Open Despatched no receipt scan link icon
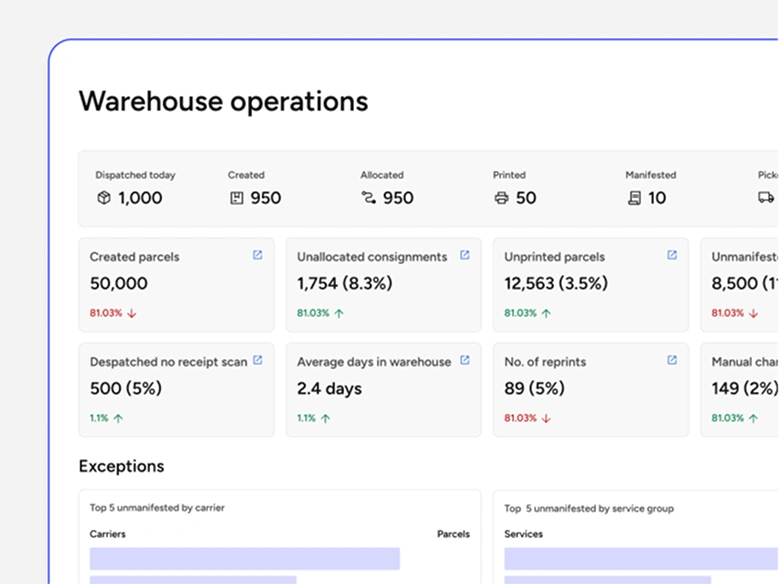This screenshot has height=584, width=779. click(x=257, y=360)
